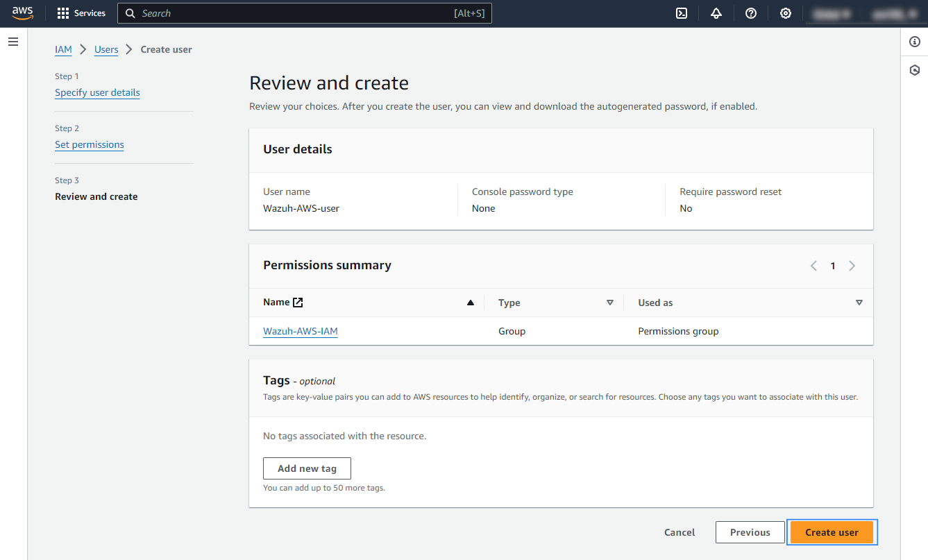This screenshot has width=928, height=560.
Task: Go to Set permissions step
Action: [x=90, y=145]
